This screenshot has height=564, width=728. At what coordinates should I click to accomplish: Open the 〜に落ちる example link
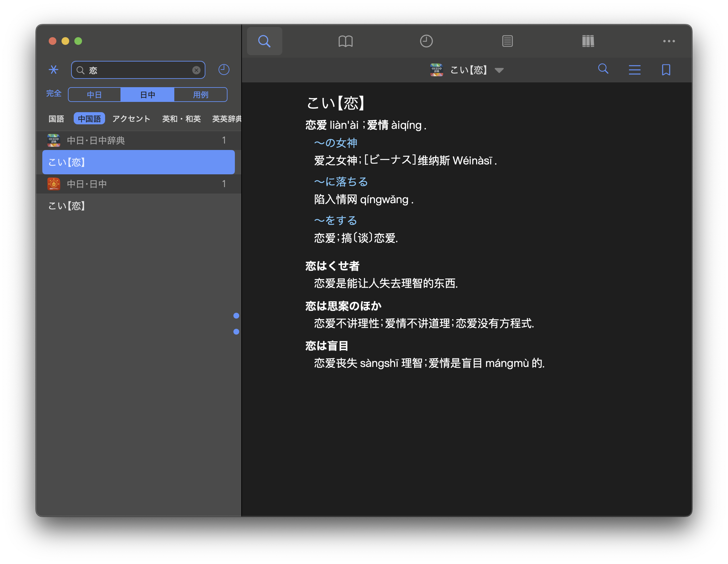coord(341,182)
